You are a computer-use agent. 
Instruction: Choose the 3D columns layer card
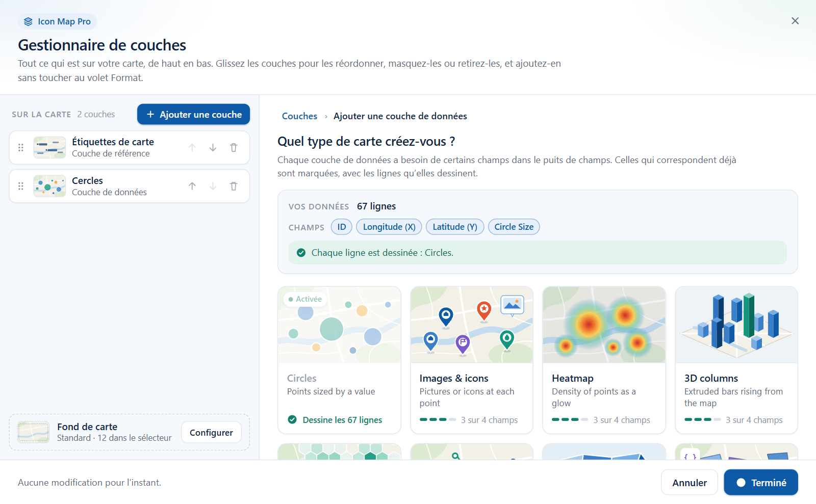pos(736,360)
